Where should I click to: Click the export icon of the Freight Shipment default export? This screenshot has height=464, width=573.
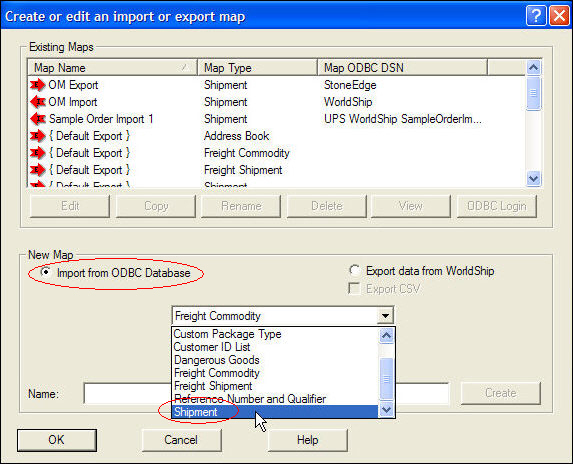pyautogui.click(x=38, y=170)
